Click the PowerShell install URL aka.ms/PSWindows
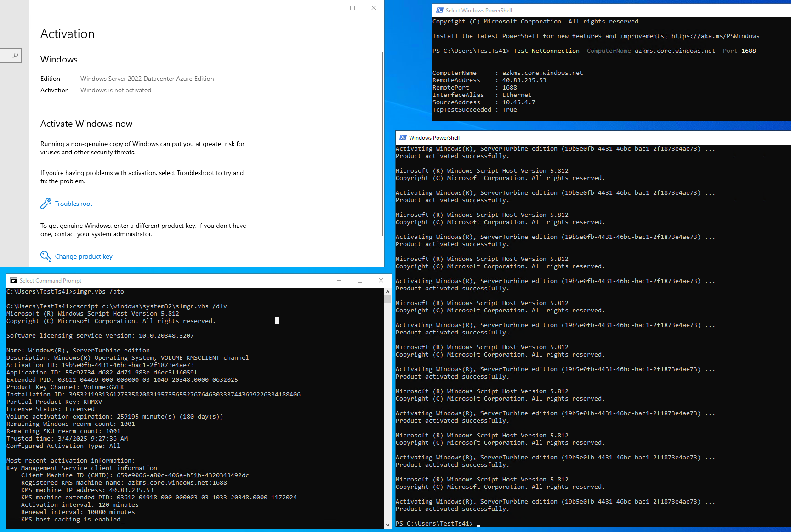Image resolution: width=791 pixels, height=532 pixels. pyautogui.click(x=715, y=36)
